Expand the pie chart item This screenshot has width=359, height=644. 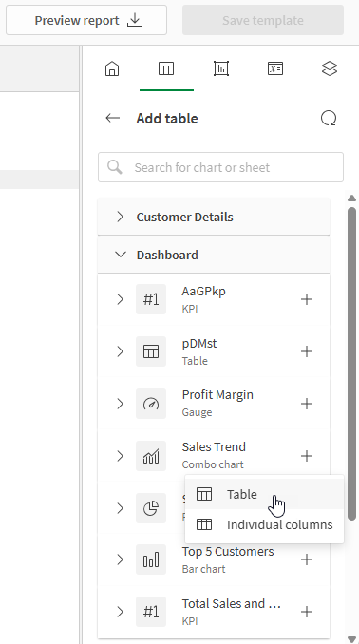click(120, 508)
